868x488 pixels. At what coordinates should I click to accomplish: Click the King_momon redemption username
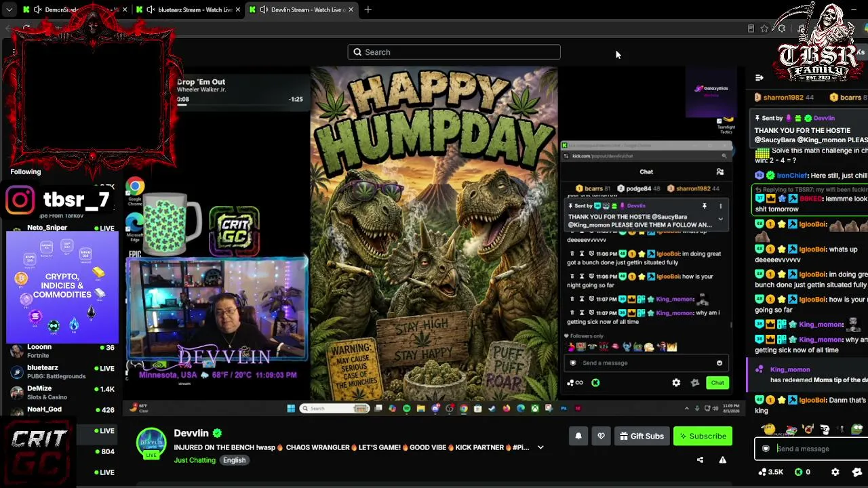(790, 370)
